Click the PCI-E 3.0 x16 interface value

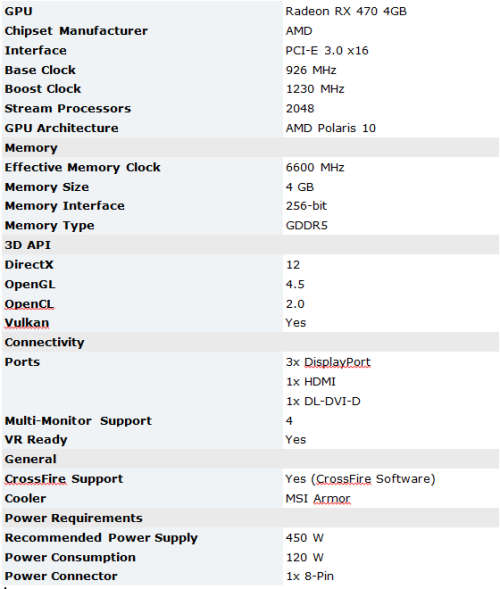pos(327,50)
